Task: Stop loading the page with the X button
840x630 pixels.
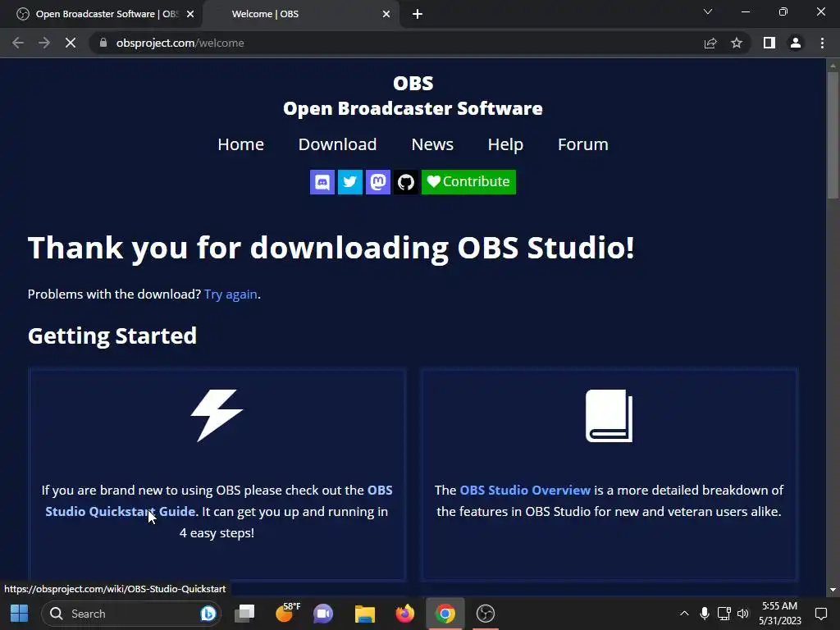Action: pyautogui.click(x=71, y=43)
